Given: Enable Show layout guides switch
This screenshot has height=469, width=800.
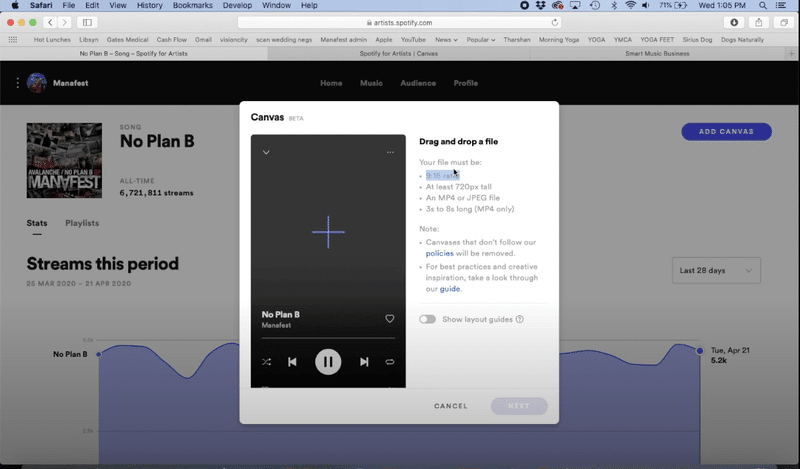Looking at the screenshot, I should 428,319.
